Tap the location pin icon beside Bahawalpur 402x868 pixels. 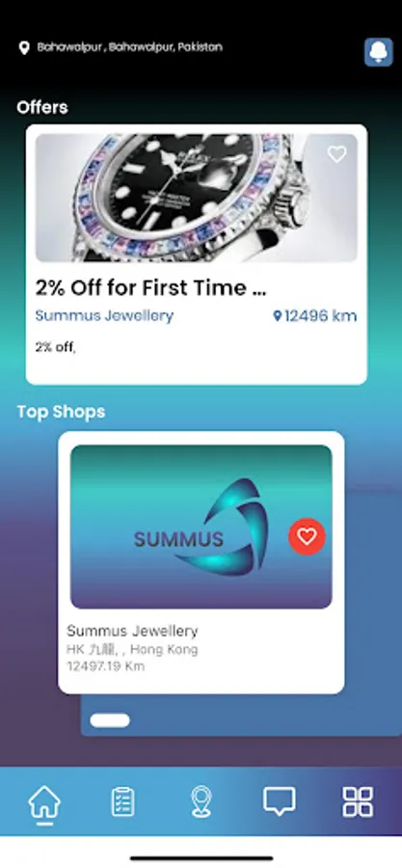tap(24, 47)
